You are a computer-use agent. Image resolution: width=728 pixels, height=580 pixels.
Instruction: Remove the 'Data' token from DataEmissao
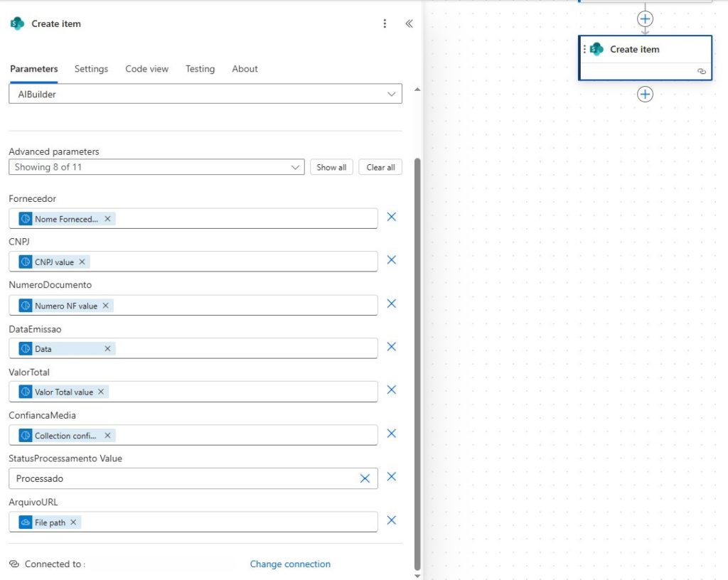tap(107, 348)
